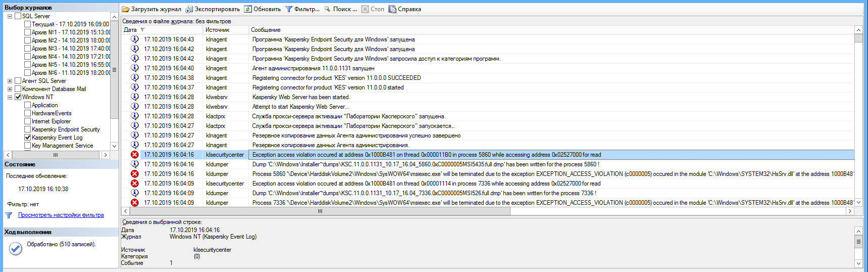Click info icon of Dump 5860 kldumper row
The image size is (868, 272).
click(135, 164)
